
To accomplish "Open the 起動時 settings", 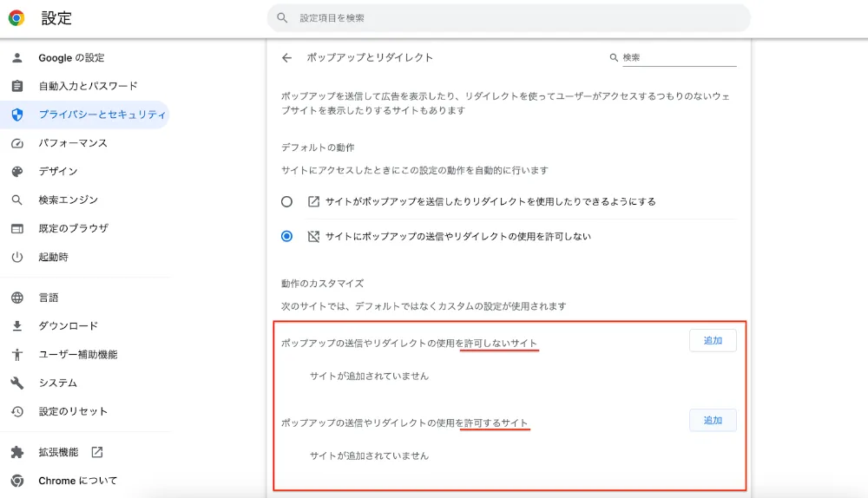I will click(x=53, y=257).
